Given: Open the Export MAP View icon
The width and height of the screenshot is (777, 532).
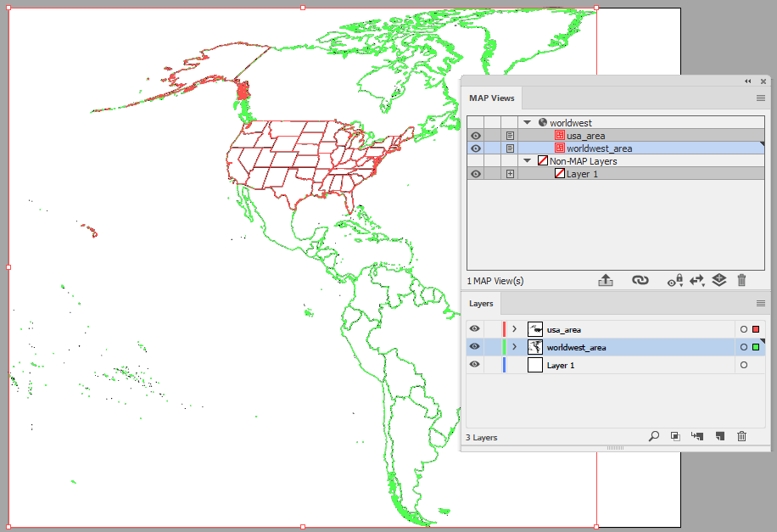Looking at the screenshot, I should (606, 280).
